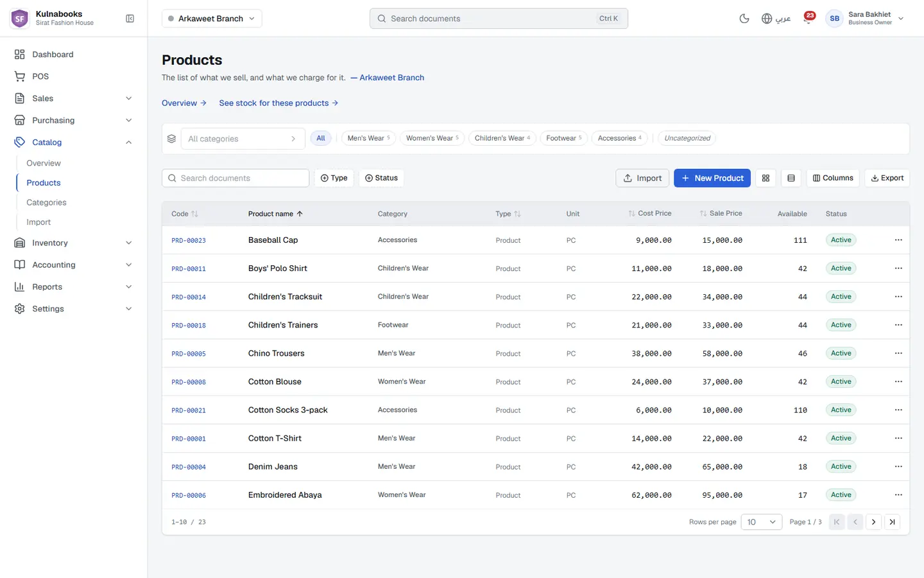Open row actions for Embroidered Abaya
This screenshot has width=924, height=578.
pos(898,495)
